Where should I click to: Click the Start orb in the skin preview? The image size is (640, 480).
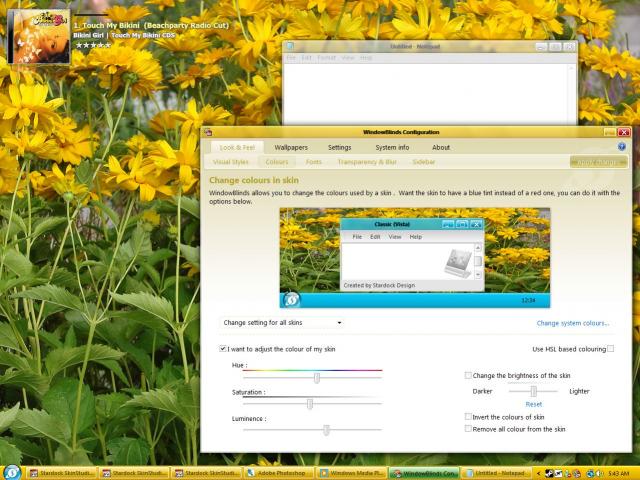[x=291, y=300]
